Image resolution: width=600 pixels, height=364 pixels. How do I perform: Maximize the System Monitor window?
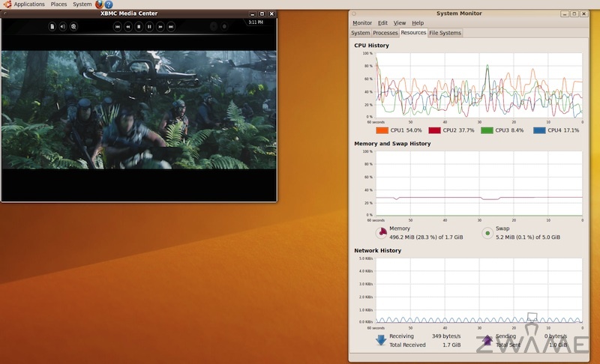click(574, 13)
